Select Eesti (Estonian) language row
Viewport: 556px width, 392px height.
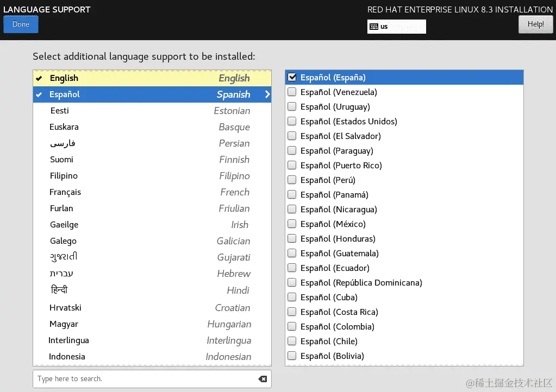click(152, 111)
